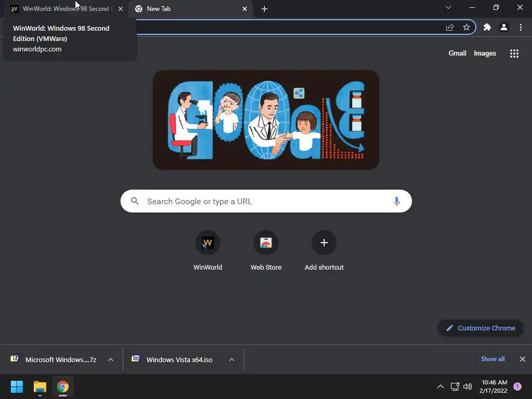
Task: Open the tab search chevron
Action: (448, 7)
